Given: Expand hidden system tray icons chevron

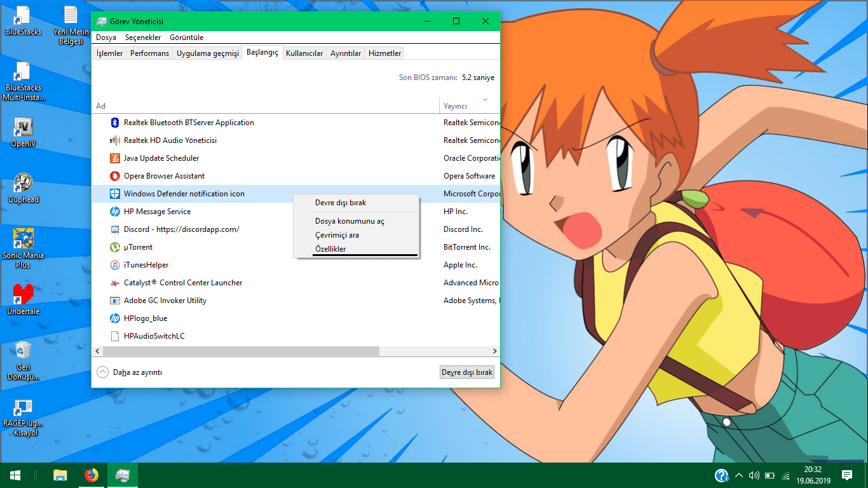Looking at the screenshot, I should [x=738, y=475].
